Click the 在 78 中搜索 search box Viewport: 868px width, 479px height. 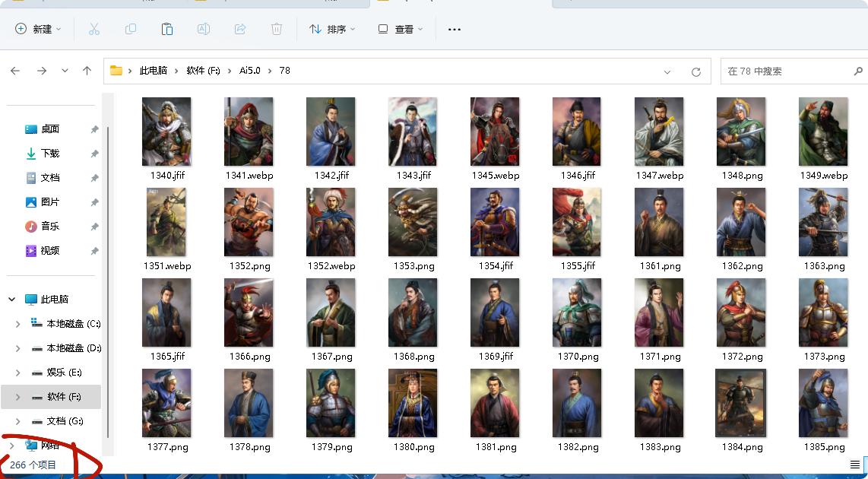787,71
